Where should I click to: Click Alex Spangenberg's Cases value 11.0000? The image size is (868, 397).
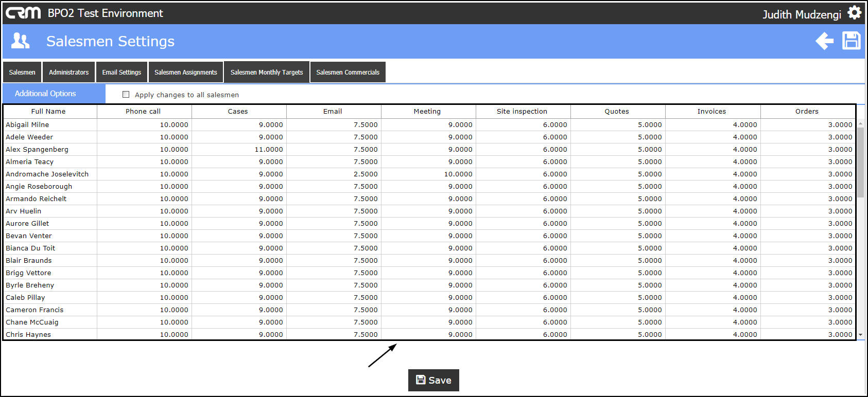(269, 150)
